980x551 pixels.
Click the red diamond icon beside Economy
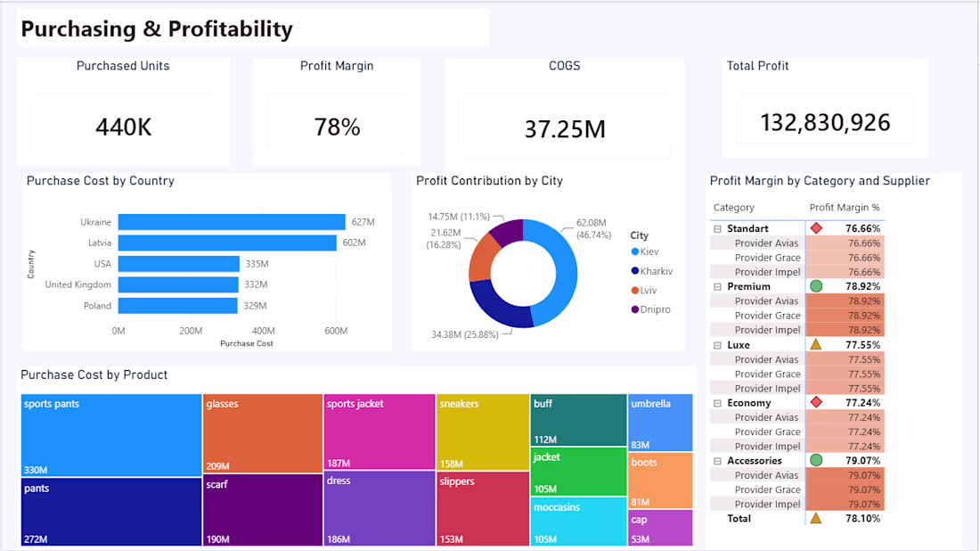(816, 402)
